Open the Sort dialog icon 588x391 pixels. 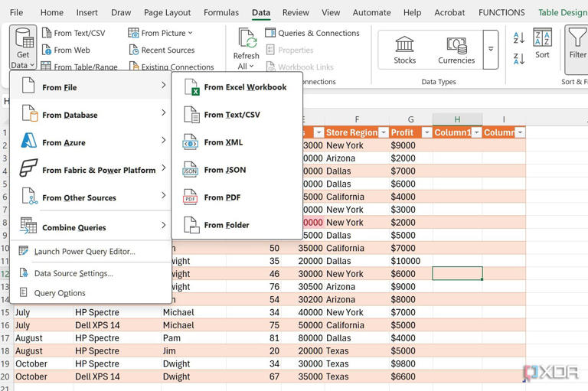tap(542, 38)
